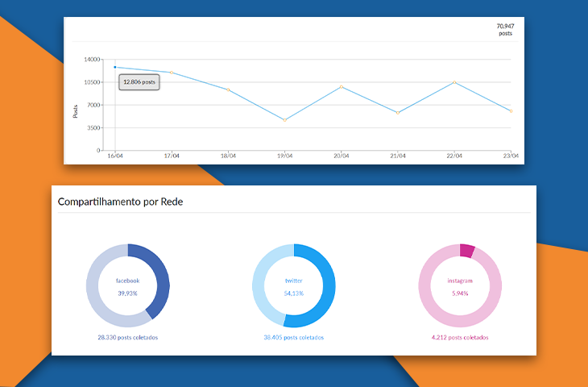This screenshot has width=588, height=387.
Task: Open the 38,405 posts coletados label
Action: tap(293, 337)
